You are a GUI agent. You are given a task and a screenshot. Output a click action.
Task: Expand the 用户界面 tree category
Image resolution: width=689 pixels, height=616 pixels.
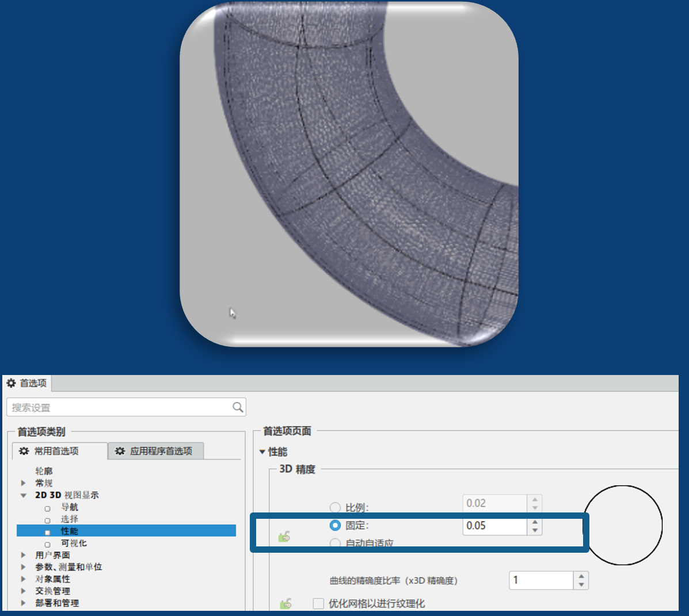24,555
